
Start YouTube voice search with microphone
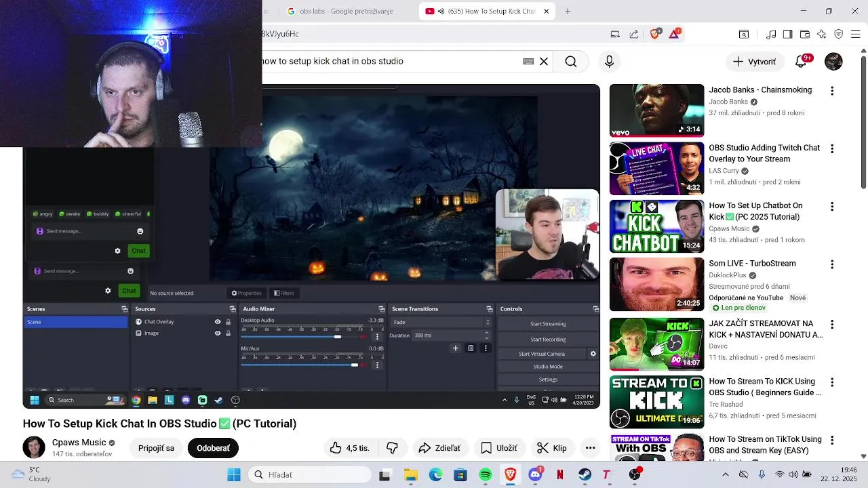(x=609, y=61)
